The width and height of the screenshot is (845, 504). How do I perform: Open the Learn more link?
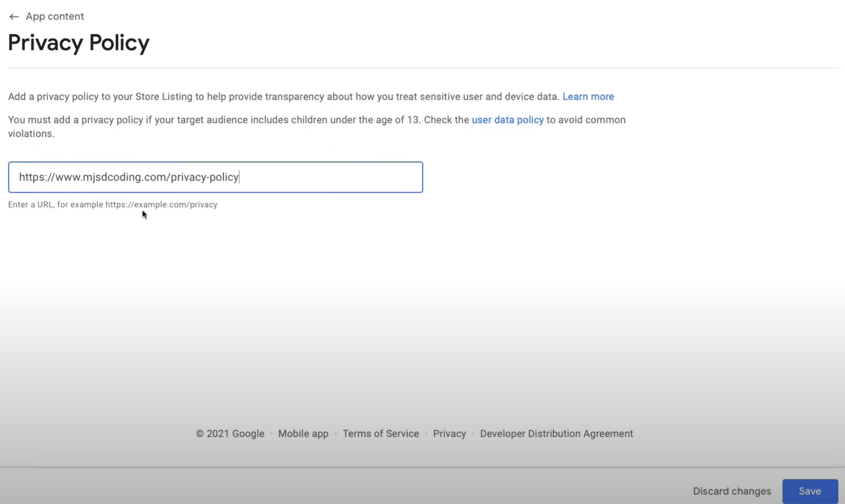(588, 97)
